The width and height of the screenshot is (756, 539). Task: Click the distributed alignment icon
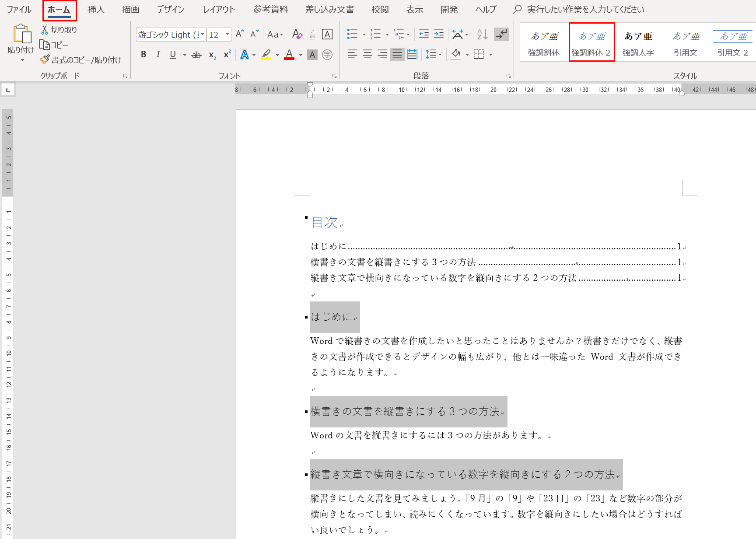click(412, 55)
